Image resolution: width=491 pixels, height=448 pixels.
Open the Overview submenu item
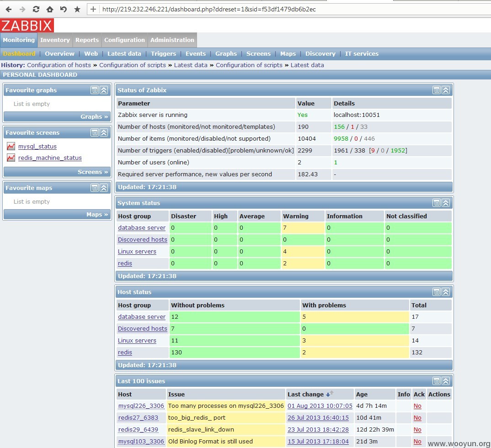click(59, 53)
